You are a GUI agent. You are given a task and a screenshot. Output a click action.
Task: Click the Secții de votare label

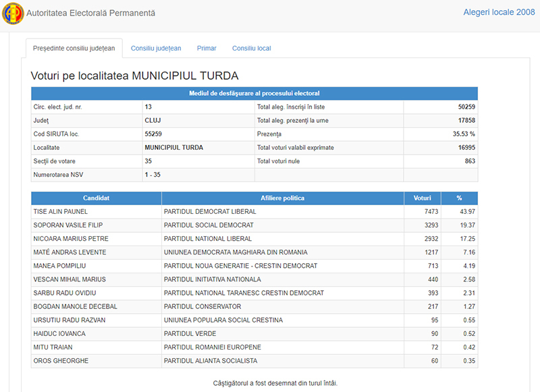tap(54, 161)
